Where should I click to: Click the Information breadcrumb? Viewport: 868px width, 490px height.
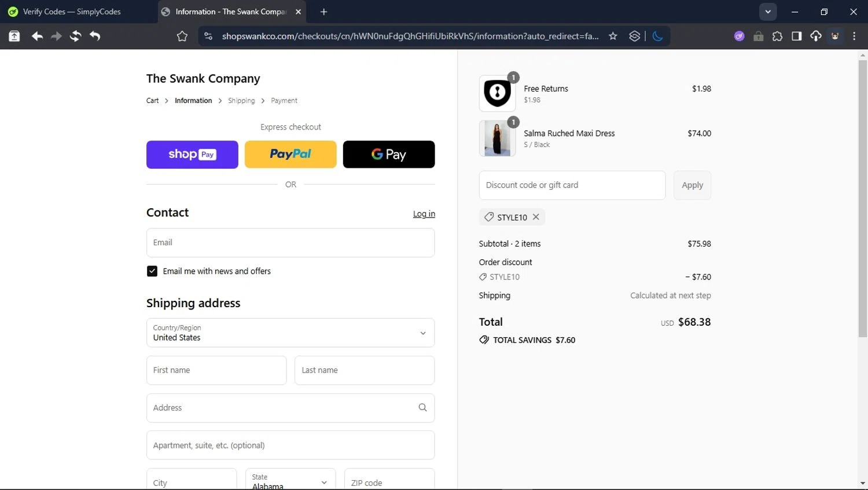193,101
